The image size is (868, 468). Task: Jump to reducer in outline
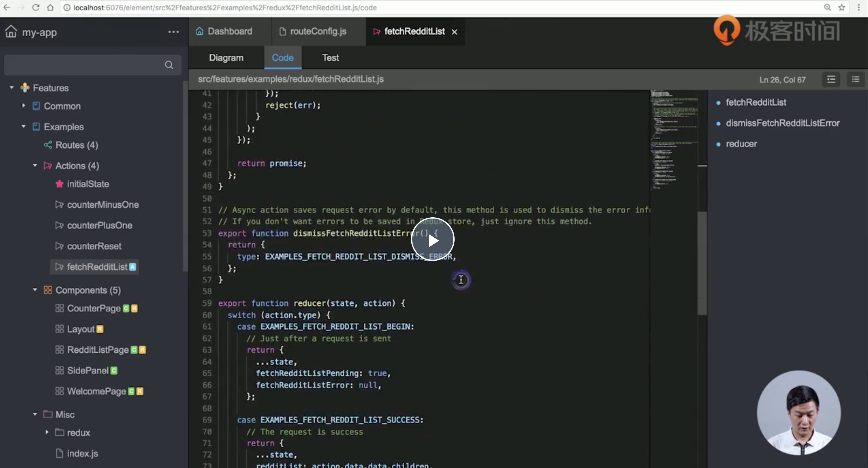[741, 144]
